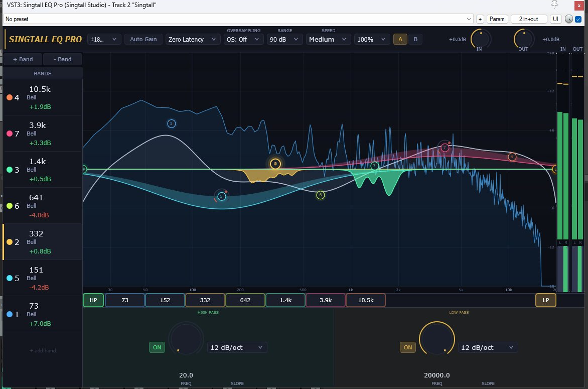Open the Medium speed dropdown
588x389 pixels.
(328, 39)
